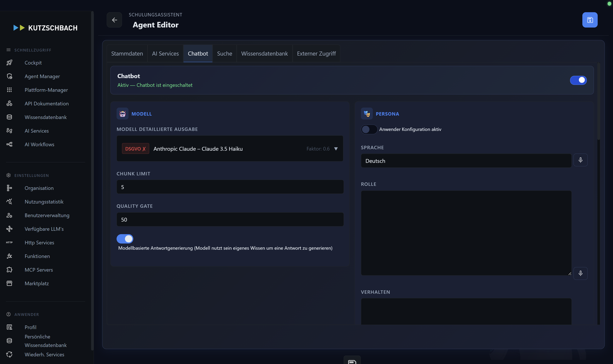Viewport: 613px width, 364px height.
Task: Click the floating save button at bottom
Action: [352, 361]
